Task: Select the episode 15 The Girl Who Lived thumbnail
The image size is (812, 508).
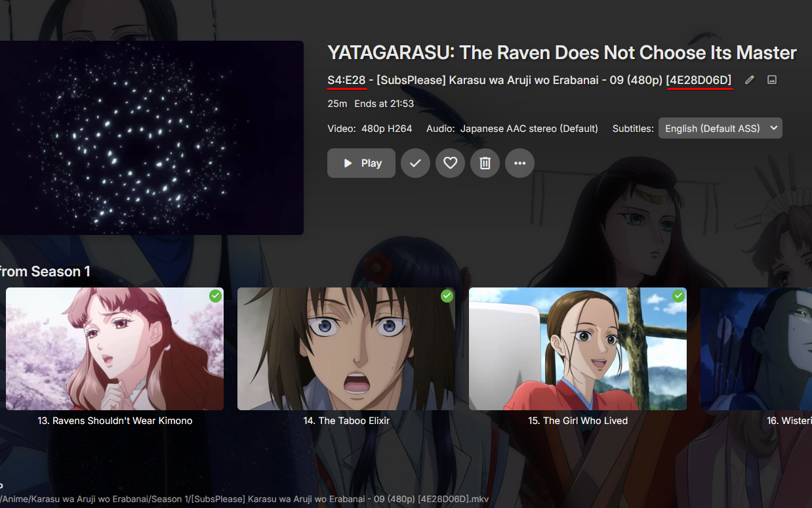Action: (578, 349)
